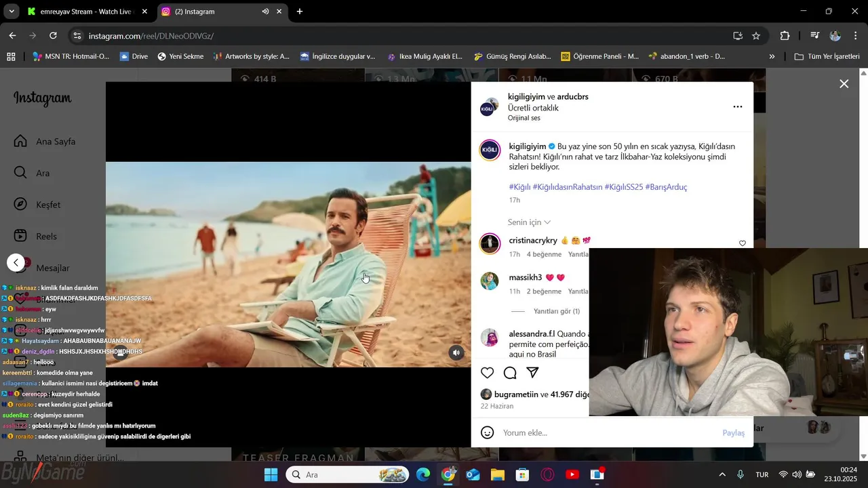Open YouTube taskbar icon

pos(572,474)
